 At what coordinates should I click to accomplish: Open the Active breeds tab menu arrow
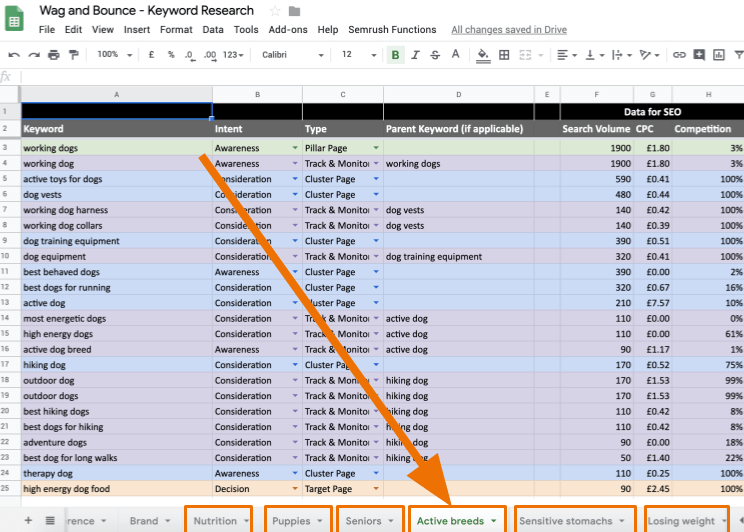tap(494, 521)
